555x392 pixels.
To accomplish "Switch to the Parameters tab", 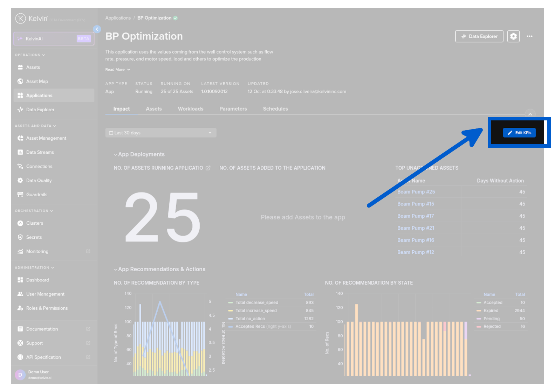I will click(233, 109).
